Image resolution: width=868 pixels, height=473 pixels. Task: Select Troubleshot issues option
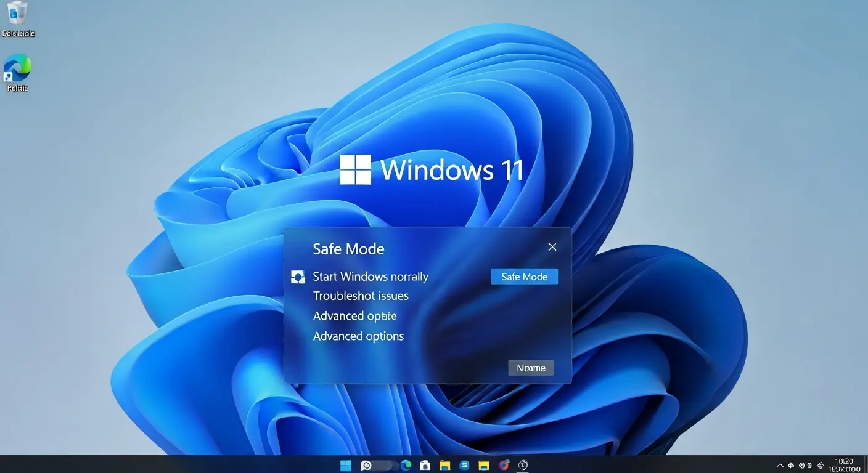click(361, 296)
